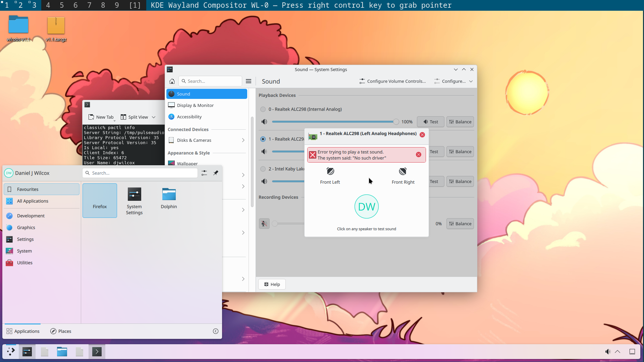
Task: Expand the Disks & Cameras entry
Action: coord(243,140)
